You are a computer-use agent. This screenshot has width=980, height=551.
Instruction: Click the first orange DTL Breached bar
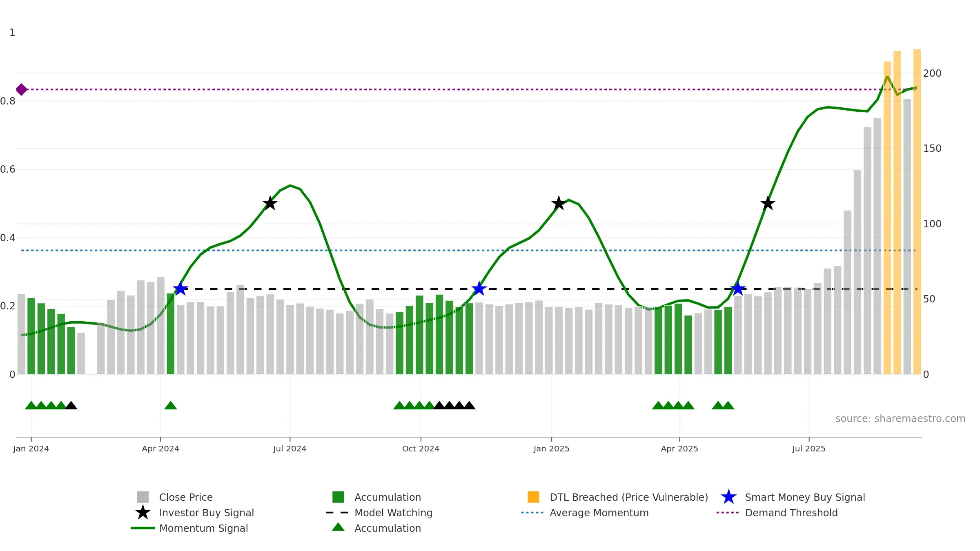click(x=887, y=218)
